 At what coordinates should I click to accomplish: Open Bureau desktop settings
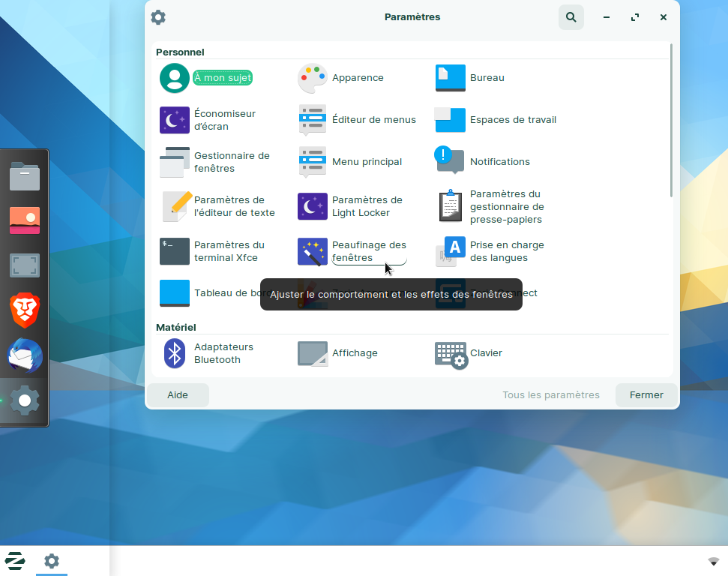[x=451, y=78]
